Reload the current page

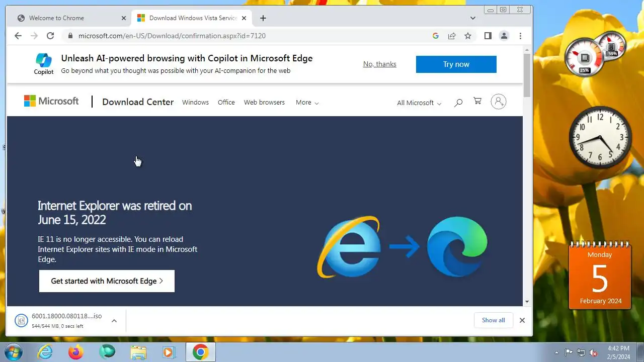[x=50, y=36]
